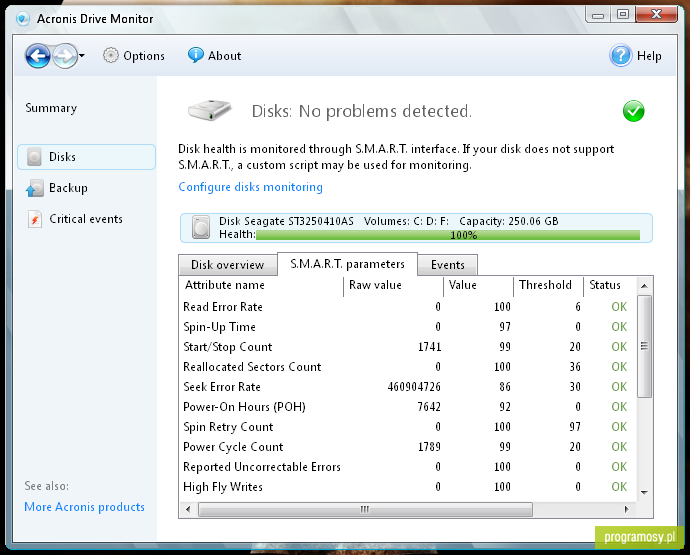Image resolution: width=690 pixels, height=555 pixels.
Task: Open the Backup section label
Action: (x=68, y=188)
